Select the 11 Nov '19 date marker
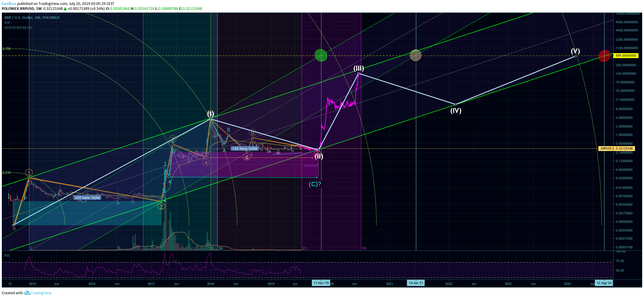 321,283
